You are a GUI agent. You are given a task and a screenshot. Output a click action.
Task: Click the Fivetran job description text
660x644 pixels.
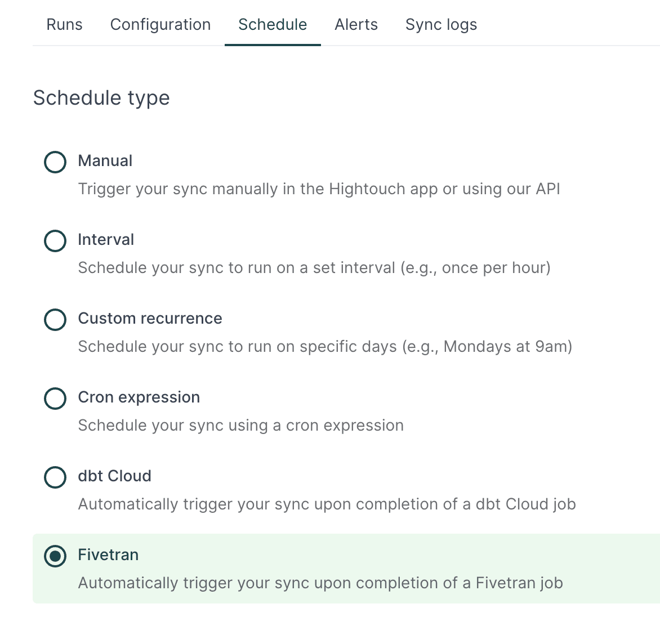click(x=320, y=583)
